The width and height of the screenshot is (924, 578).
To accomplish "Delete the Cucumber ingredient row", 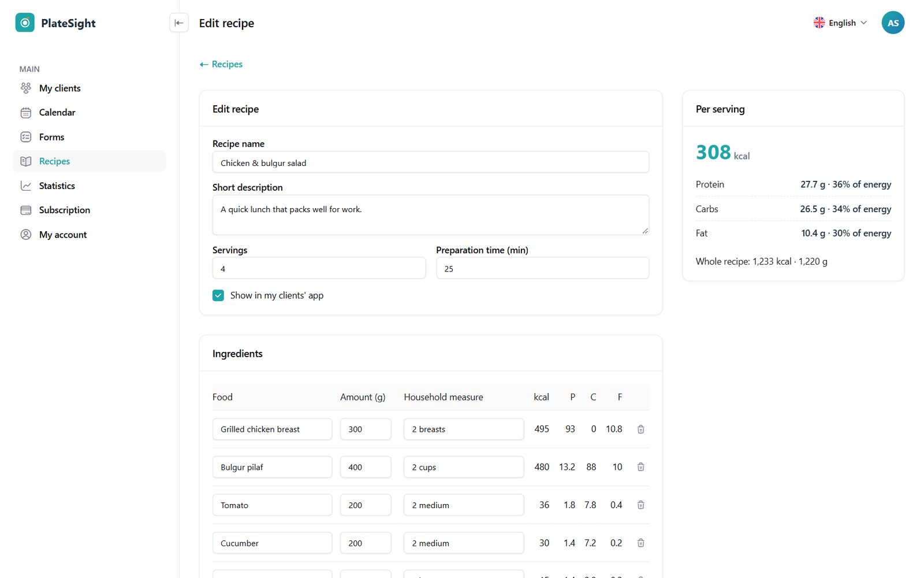I will pos(640,543).
